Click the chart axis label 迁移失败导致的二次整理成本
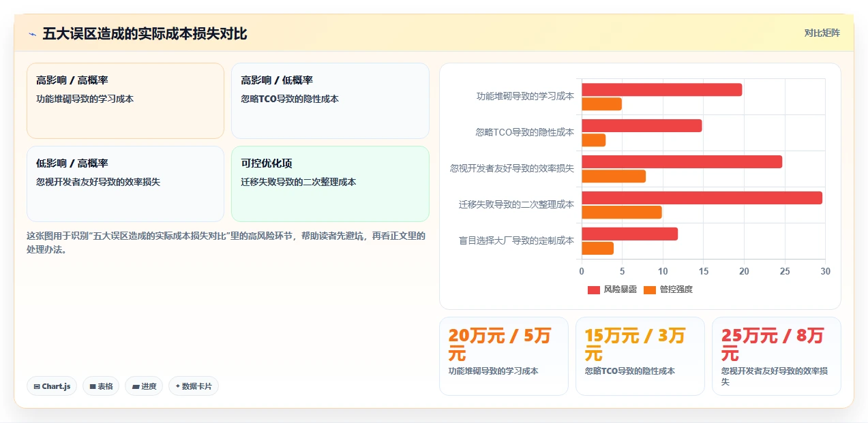Screen dimensions: 868x423 tap(516, 204)
